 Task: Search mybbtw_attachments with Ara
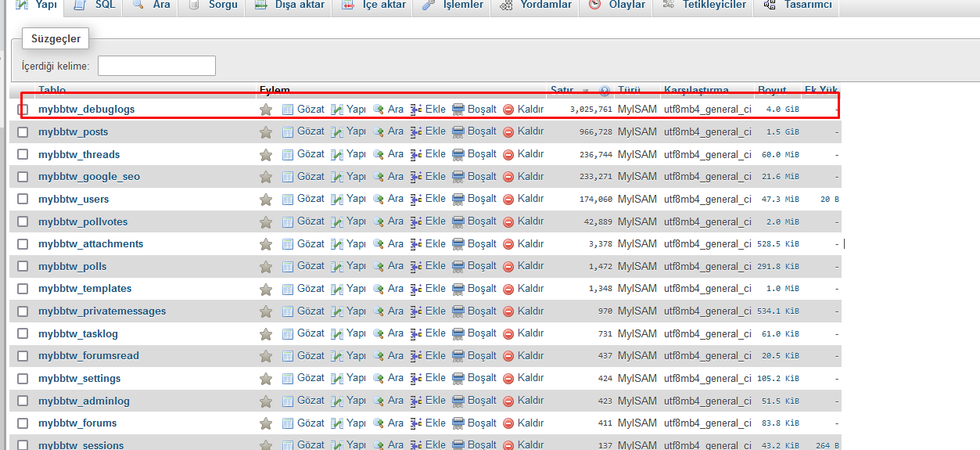388,243
